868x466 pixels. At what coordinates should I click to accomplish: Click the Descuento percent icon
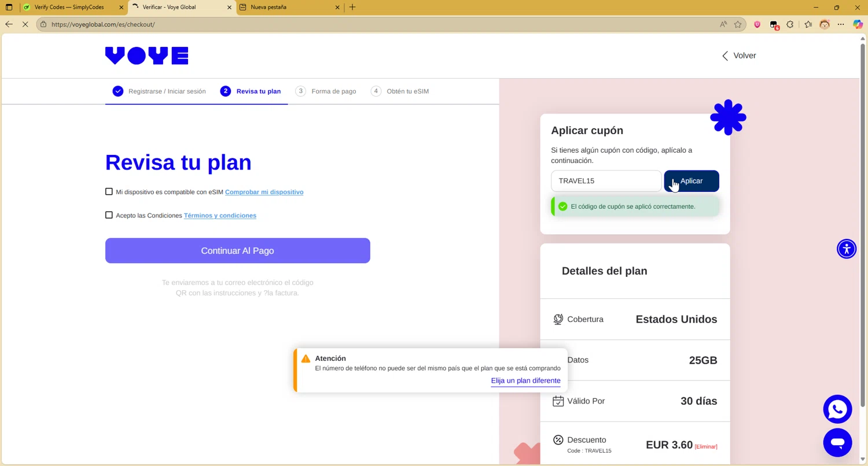click(558, 440)
